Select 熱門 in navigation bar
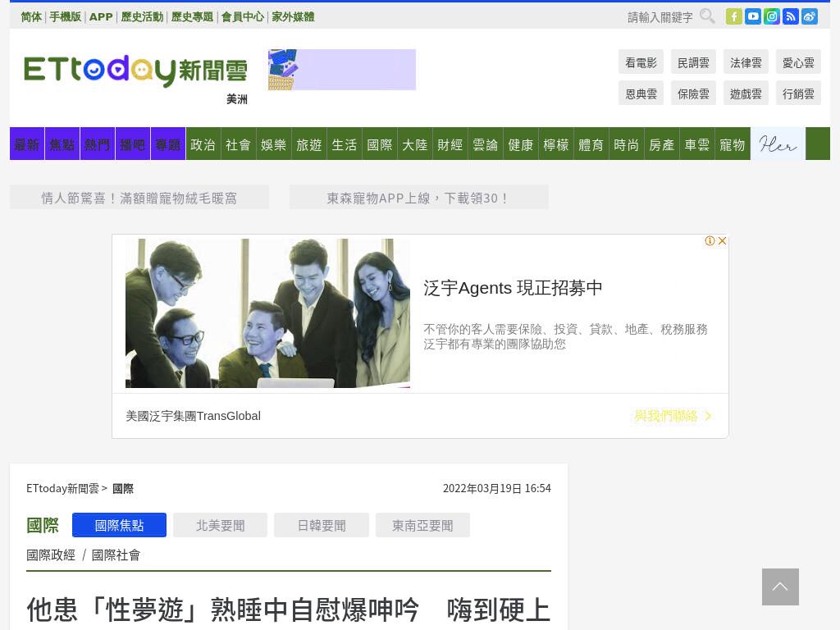The image size is (840, 630). (x=98, y=144)
